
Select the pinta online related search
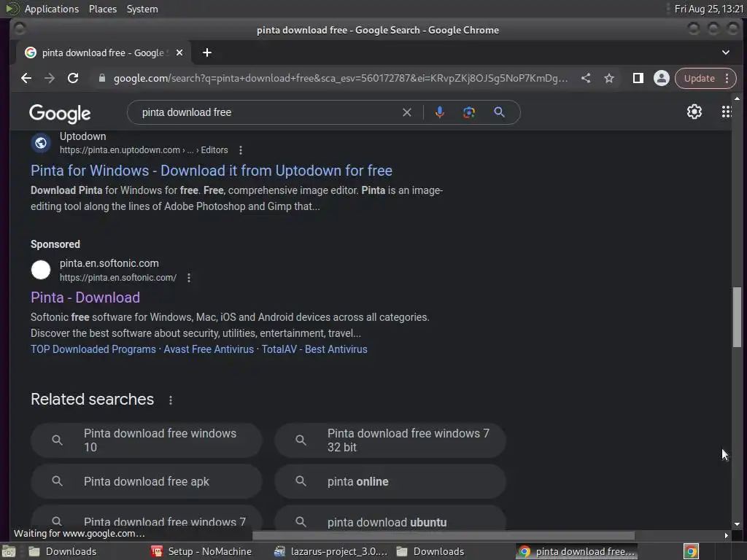click(x=390, y=481)
